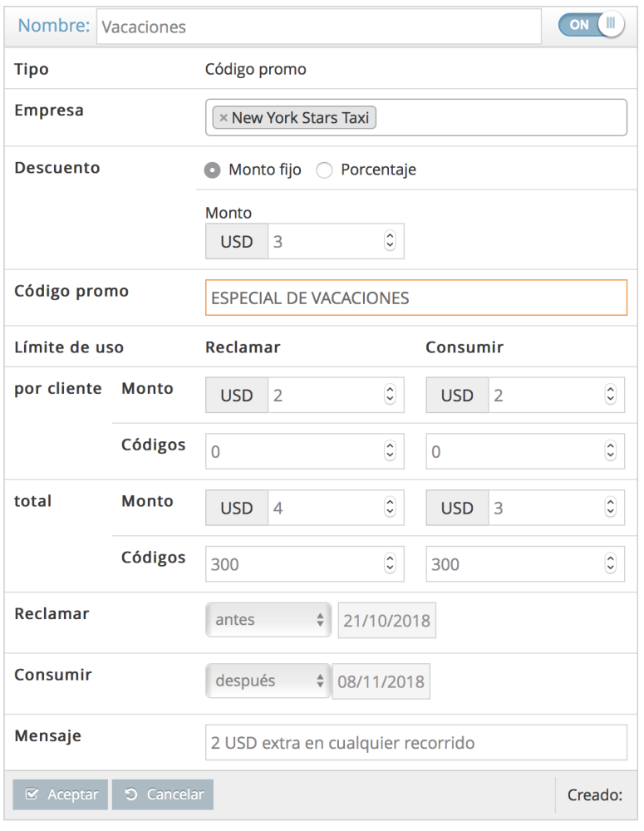Remove the New York Stars Taxi tag
The width and height of the screenshot is (644, 831).
[x=223, y=118]
